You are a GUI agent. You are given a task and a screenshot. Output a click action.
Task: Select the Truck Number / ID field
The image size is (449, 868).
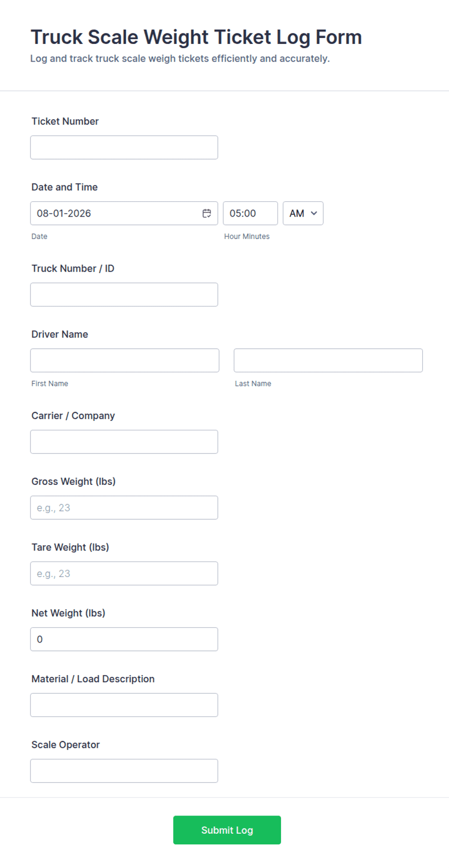(124, 294)
